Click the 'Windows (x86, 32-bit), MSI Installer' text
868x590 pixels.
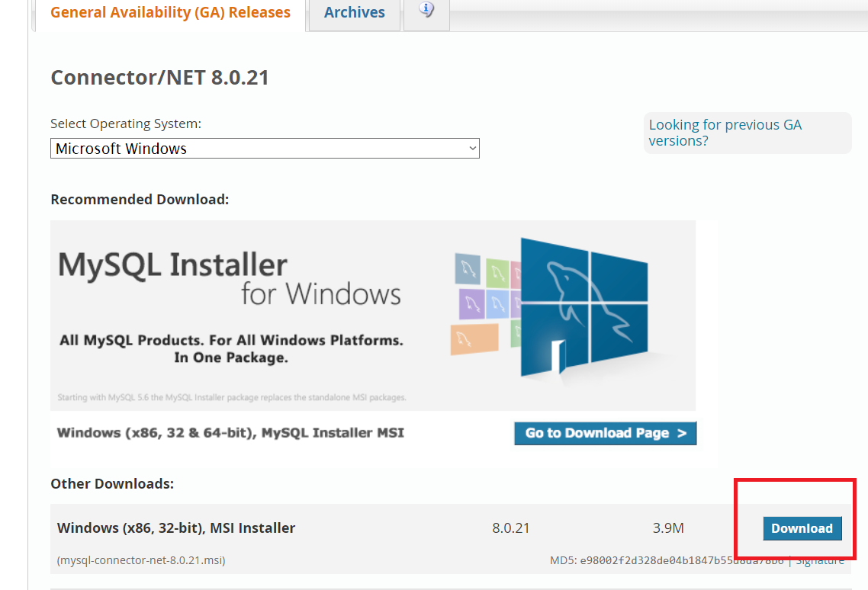[176, 528]
